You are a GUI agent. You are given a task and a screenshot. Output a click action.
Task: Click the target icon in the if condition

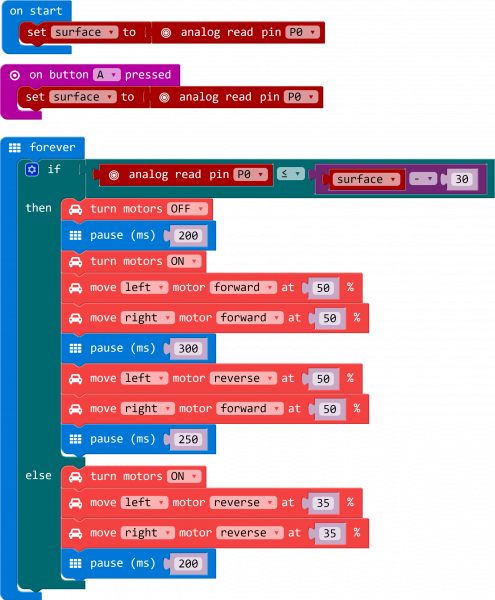[x=114, y=175]
